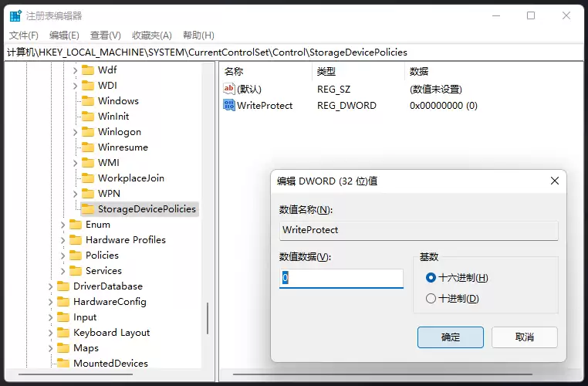
Task: Click the 0x00000000 (0) data cell
Action: [x=443, y=106]
